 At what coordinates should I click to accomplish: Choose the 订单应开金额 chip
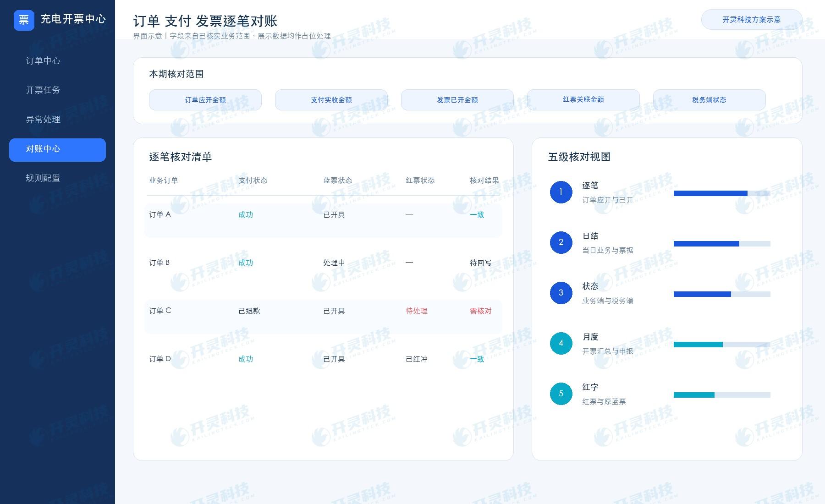[x=205, y=100]
